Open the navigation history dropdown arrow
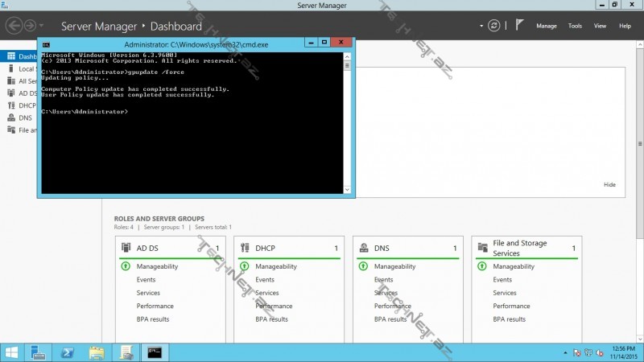The height and width of the screenshot is (362, 644). pos(41,27)
